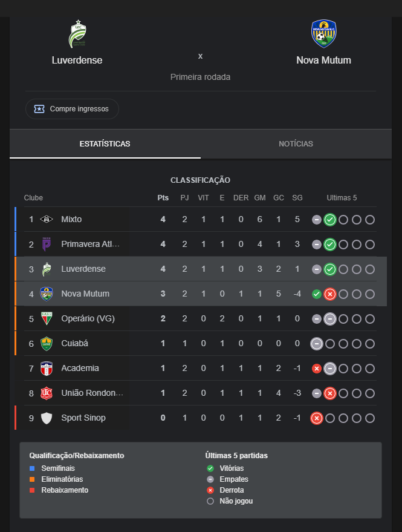Screen dimensions: 402x532
Task: Click Academia club crest in table
Action: [47, 369]
